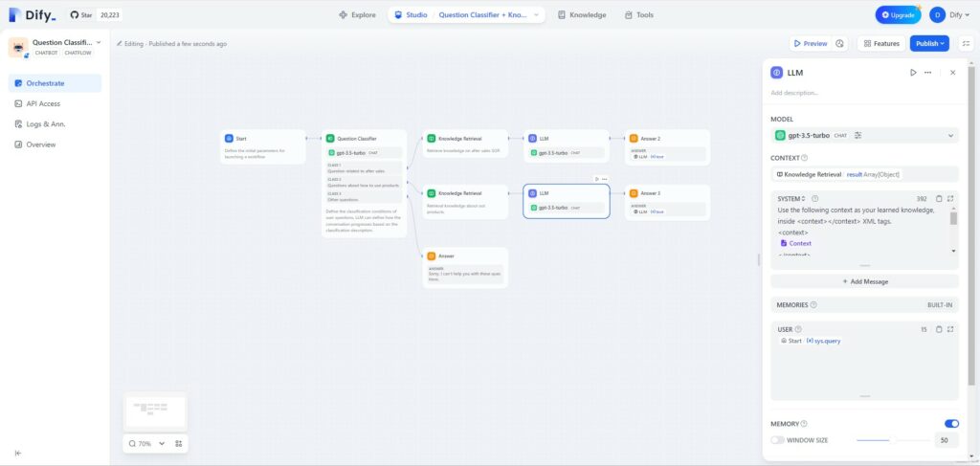Click the blue Upgrade button

click(x=898, y=15)
